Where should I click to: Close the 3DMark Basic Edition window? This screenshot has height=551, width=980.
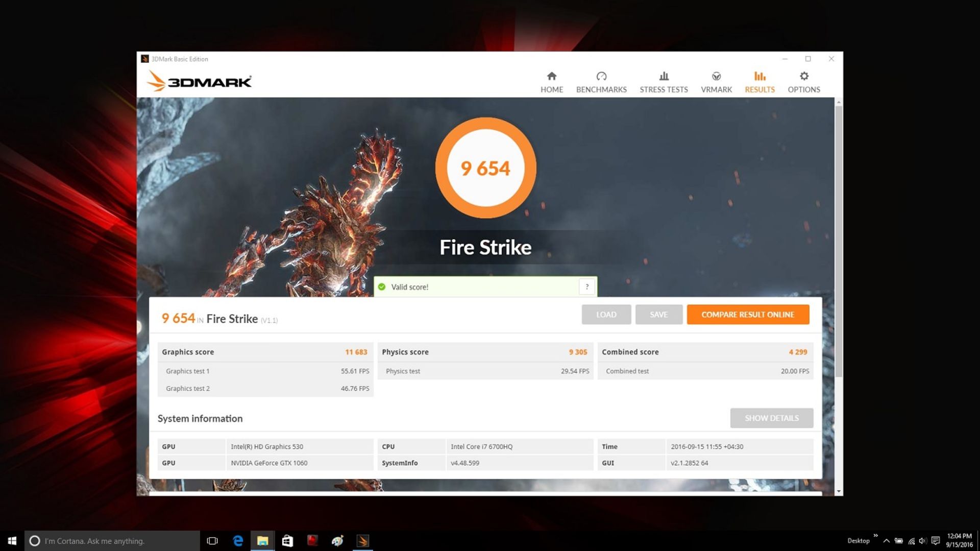point(831,59)
